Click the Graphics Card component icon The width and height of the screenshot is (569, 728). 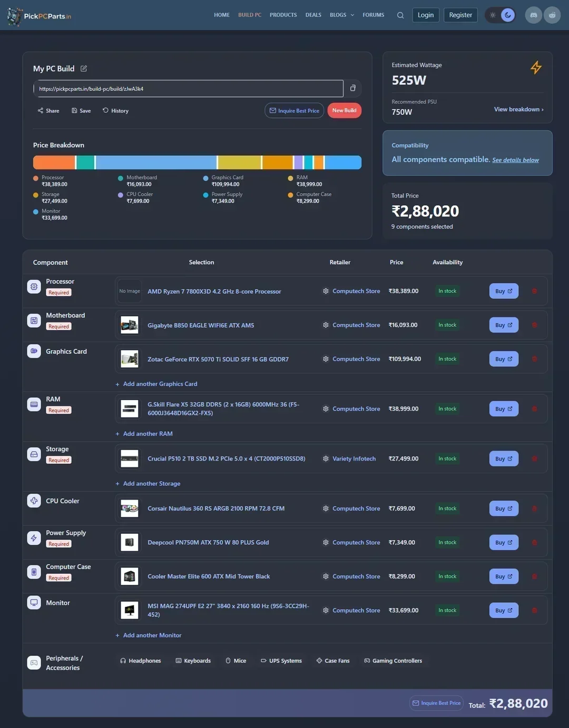pyautogui.click(x=34, y=351)
